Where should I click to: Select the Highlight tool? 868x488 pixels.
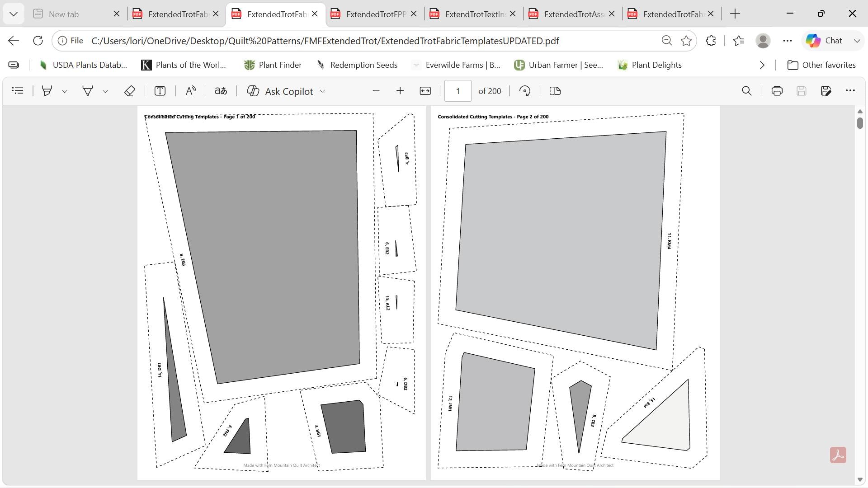click(x=47, y=91)
